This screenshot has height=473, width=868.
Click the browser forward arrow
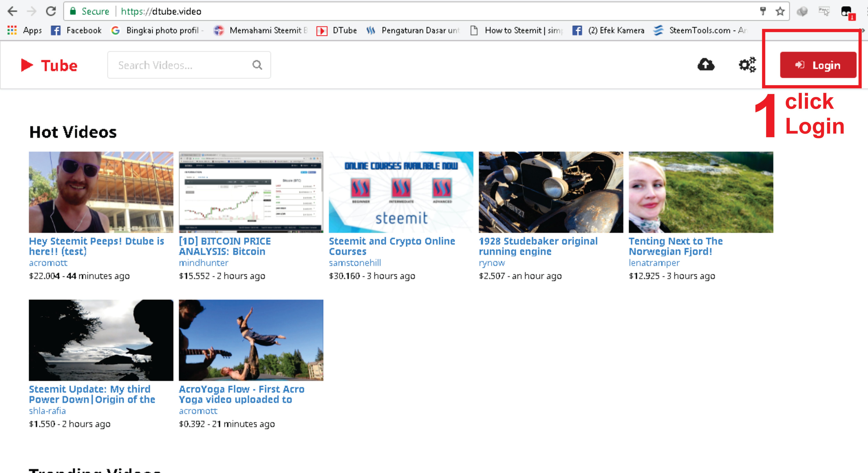(32, 11)
